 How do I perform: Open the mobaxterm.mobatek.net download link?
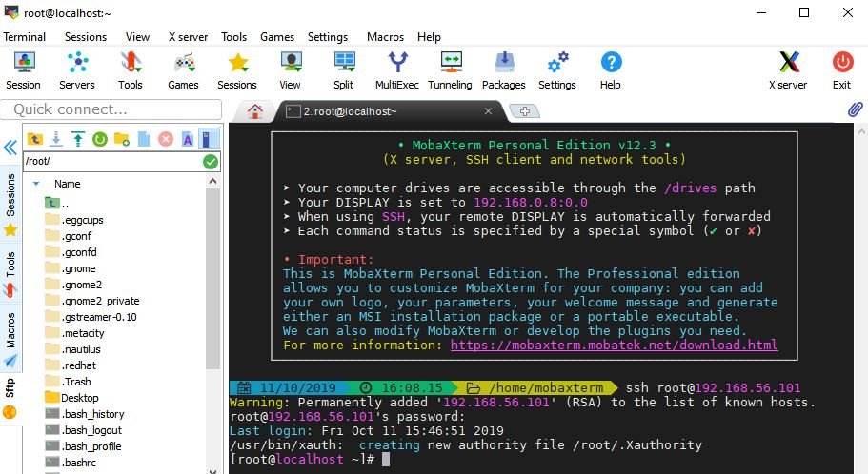click(x=614, y=346)
